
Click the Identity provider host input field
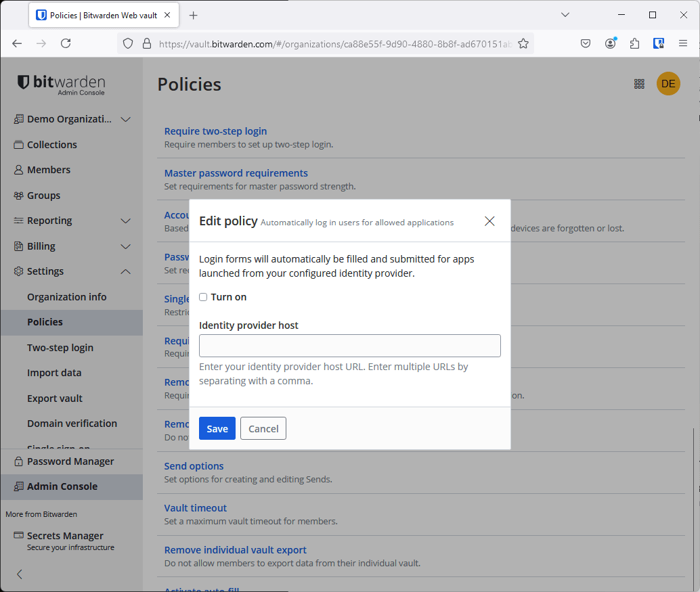349,345
